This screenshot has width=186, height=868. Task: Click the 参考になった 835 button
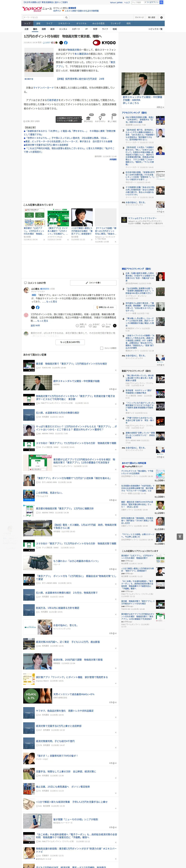[105, 307]
